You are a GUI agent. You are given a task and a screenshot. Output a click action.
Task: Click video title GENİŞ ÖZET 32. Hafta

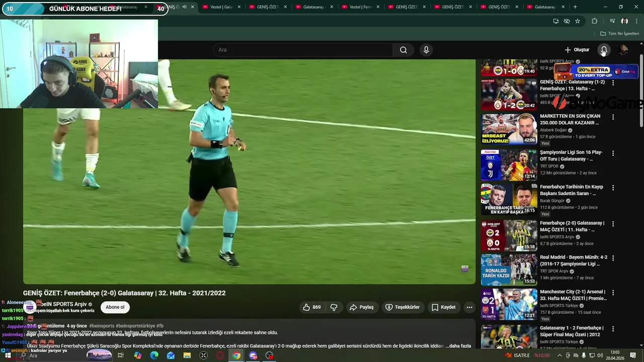pyautogui.click(x=124, y=293)
